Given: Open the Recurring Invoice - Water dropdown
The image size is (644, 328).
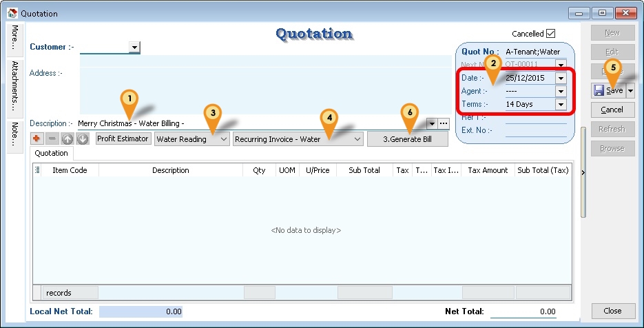Looking at the screenshot, I should click(357, 139).
